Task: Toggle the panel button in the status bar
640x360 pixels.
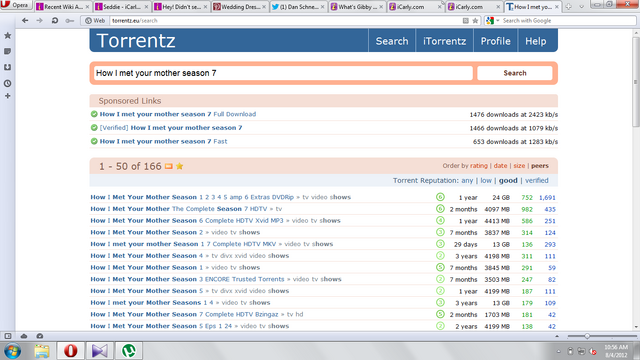Action: [x=8, y=336]
